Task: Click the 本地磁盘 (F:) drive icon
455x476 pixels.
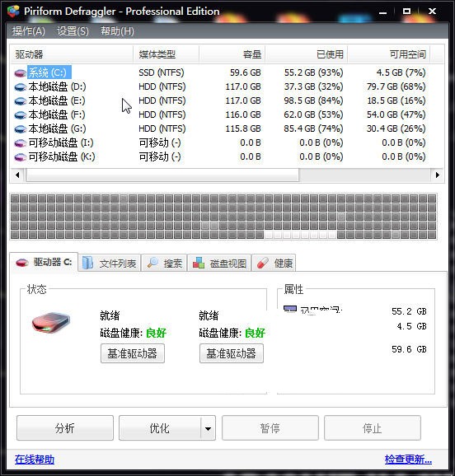Action: coord(21,115)
